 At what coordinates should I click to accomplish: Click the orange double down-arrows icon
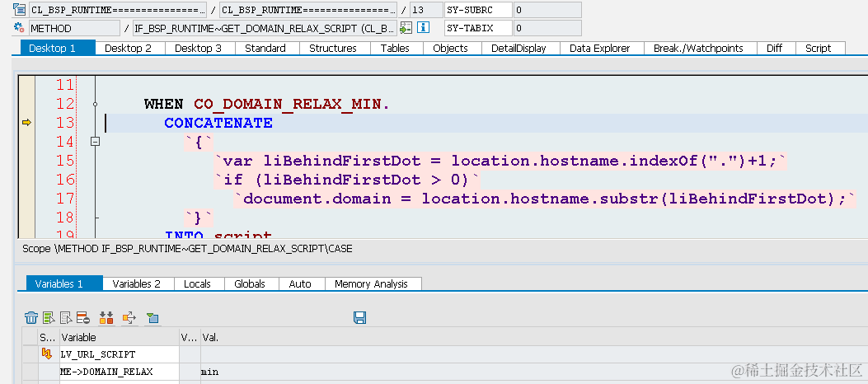click(x=106, y=317)
